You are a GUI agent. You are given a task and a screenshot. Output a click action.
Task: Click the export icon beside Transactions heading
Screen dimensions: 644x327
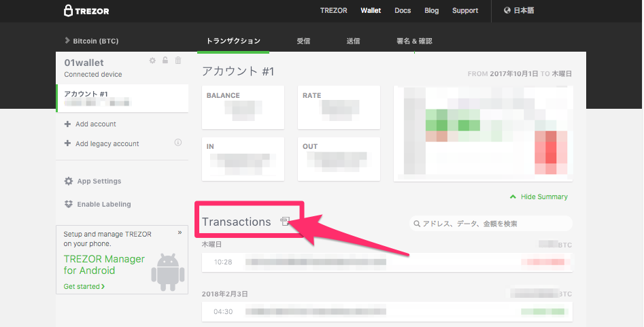(x=285, y=222)
